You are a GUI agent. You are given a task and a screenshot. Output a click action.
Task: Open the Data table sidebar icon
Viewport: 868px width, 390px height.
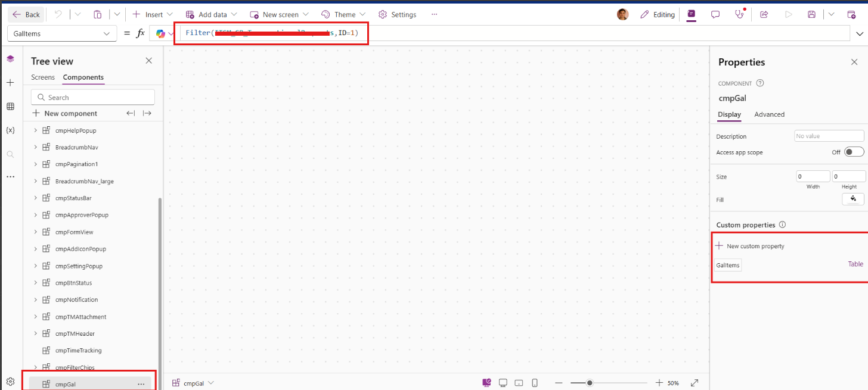pos(10,107)
